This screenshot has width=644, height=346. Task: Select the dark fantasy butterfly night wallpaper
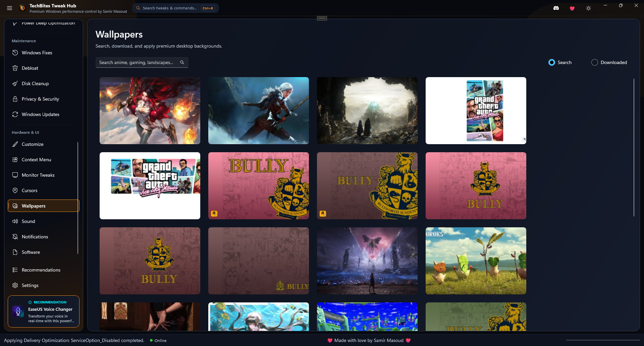pos(367,261)
